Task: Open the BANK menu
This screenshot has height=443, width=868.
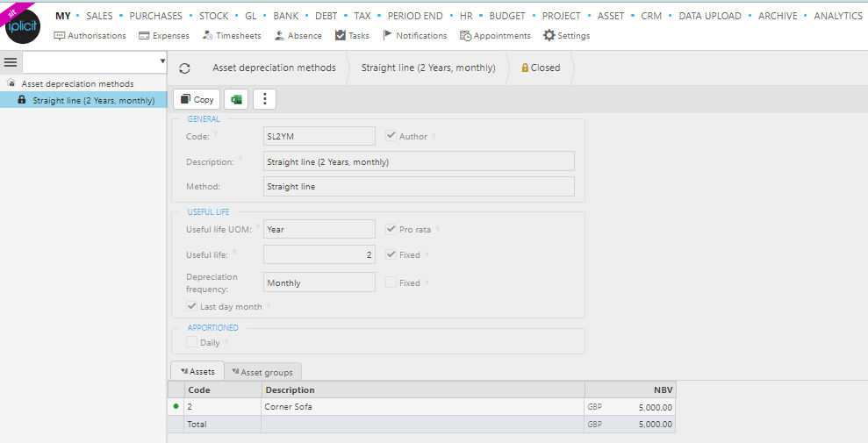Action: pyautogui.click(x=285, y=16)
